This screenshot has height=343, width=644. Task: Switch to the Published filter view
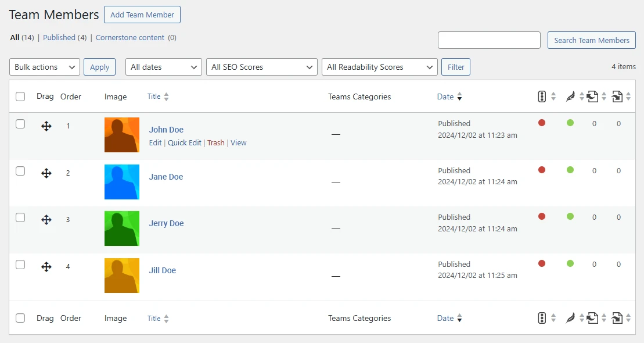tap(59, 38)
